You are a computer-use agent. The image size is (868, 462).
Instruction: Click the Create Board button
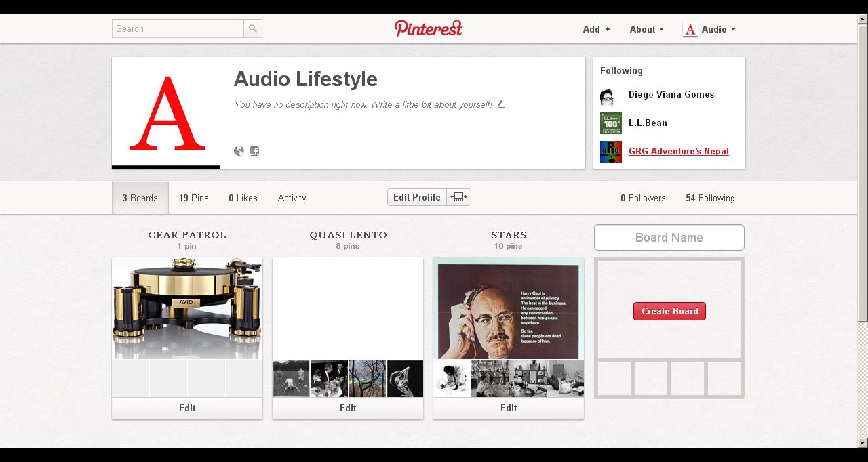[669, 311]
